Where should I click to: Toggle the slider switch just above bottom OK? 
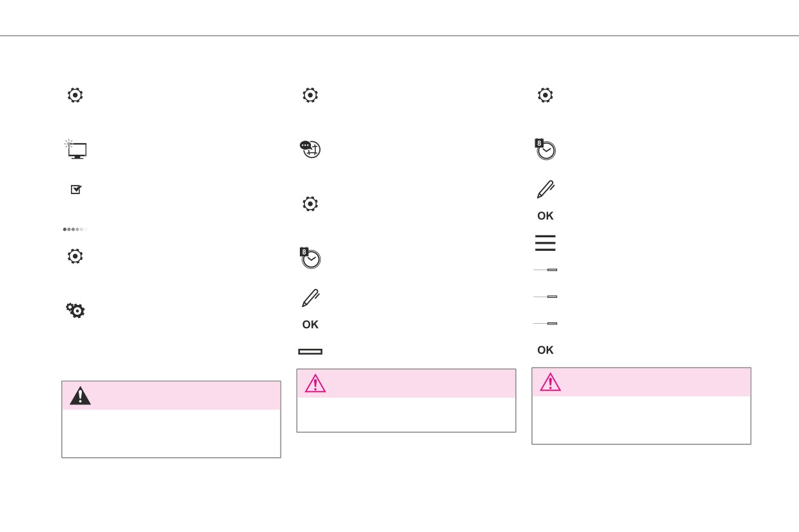pos(546,323)
